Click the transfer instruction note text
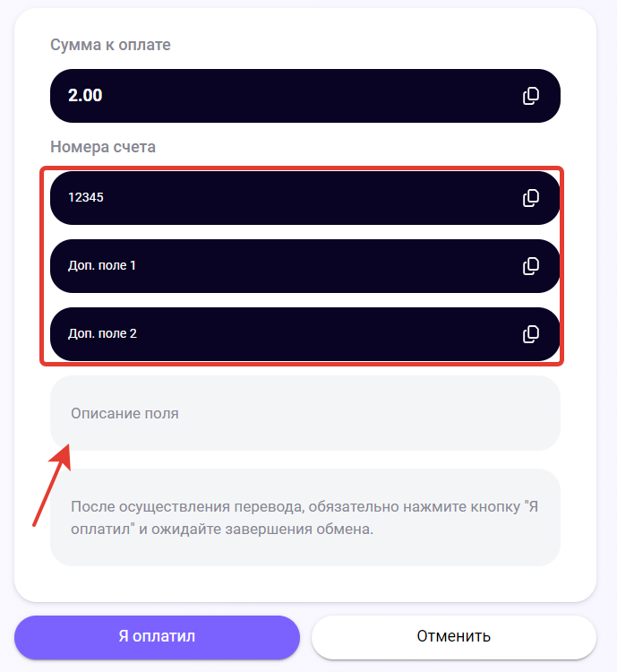 click(x=304, y=517)
